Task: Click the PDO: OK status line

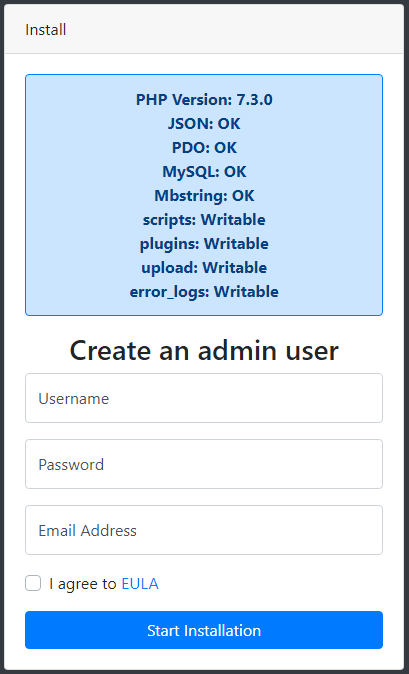Action: (x=204, y=148)
